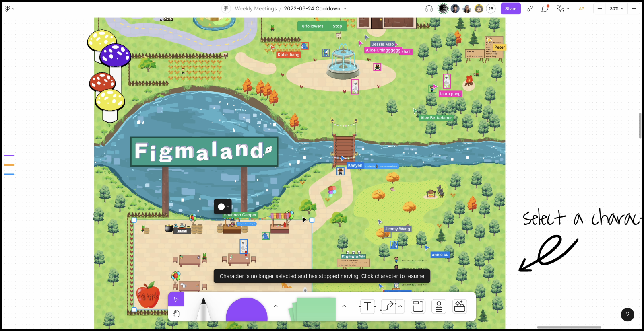Viewport: 644px width, 331px height.
Task: Expand the AI sparkle chevron
Action: 568,8
